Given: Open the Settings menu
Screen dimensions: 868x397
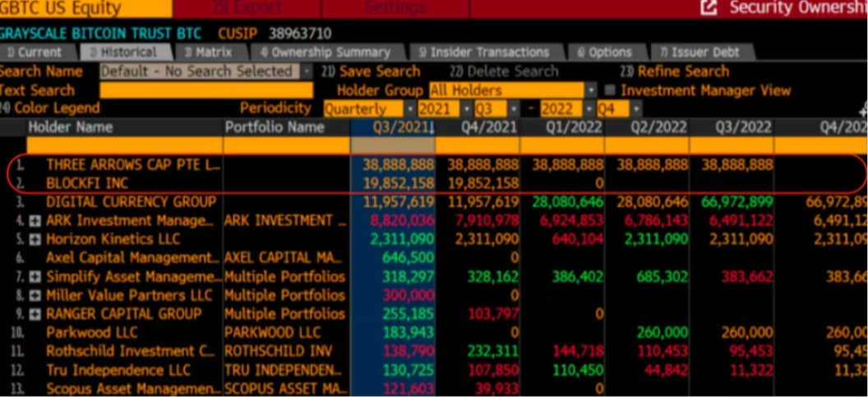Looking at the screenshot, I should pyautogui.click(x=395, y=8).
